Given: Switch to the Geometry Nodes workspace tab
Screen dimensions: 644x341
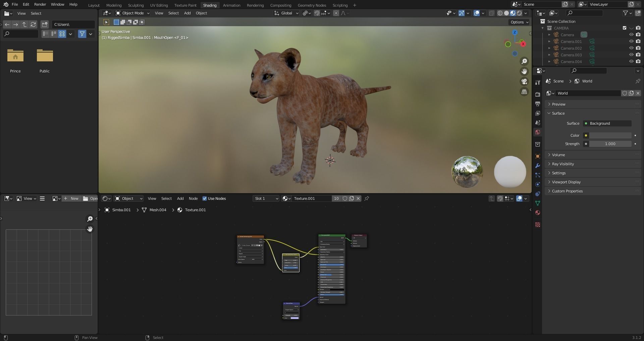Looking at the screenshot, I should tap(312, 5).
